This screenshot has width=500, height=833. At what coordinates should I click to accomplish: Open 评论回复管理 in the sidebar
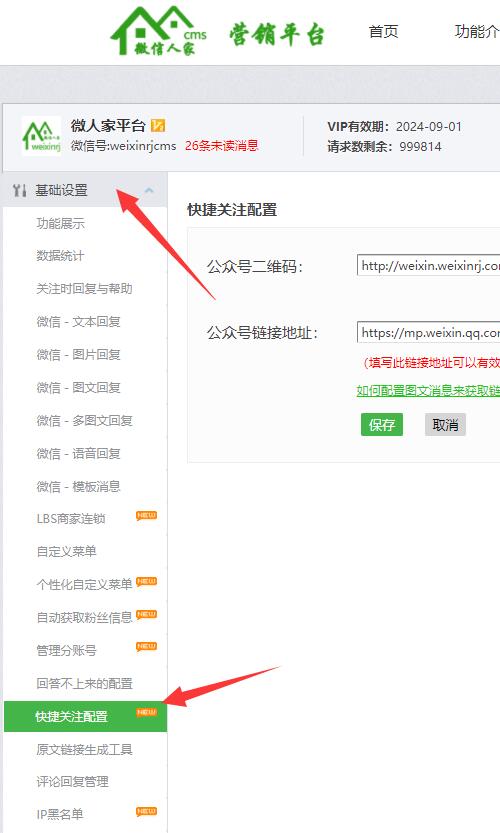(72, 781)
